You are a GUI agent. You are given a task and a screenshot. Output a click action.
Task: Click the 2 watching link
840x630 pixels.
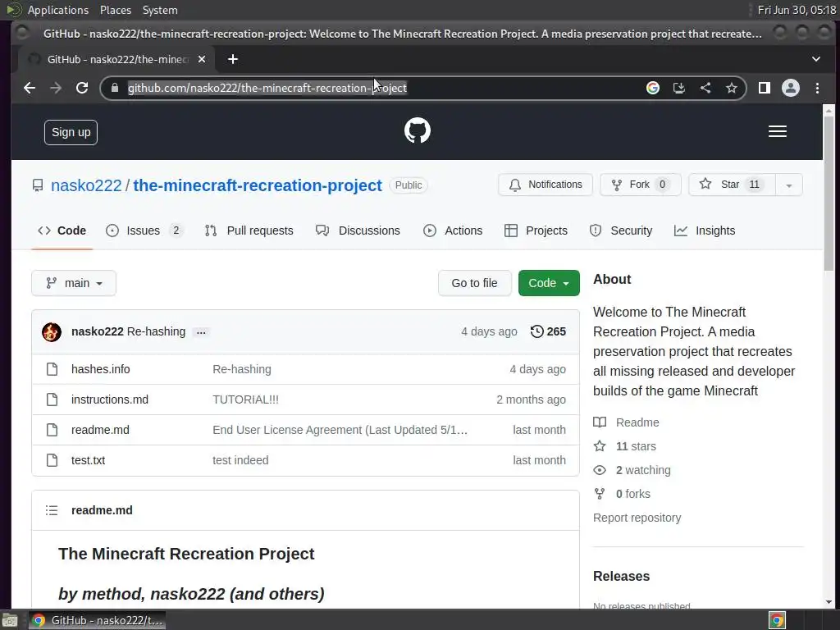(632, 470)
